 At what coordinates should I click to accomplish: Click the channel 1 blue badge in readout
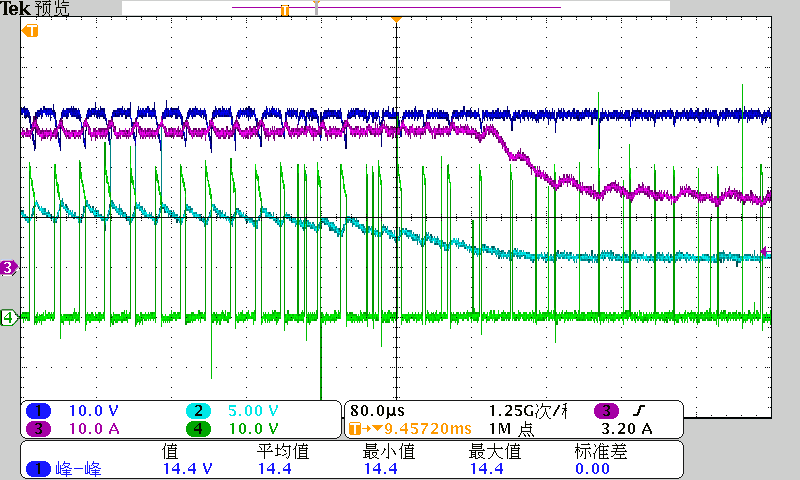pyautogui.click(x=38, y=411)
